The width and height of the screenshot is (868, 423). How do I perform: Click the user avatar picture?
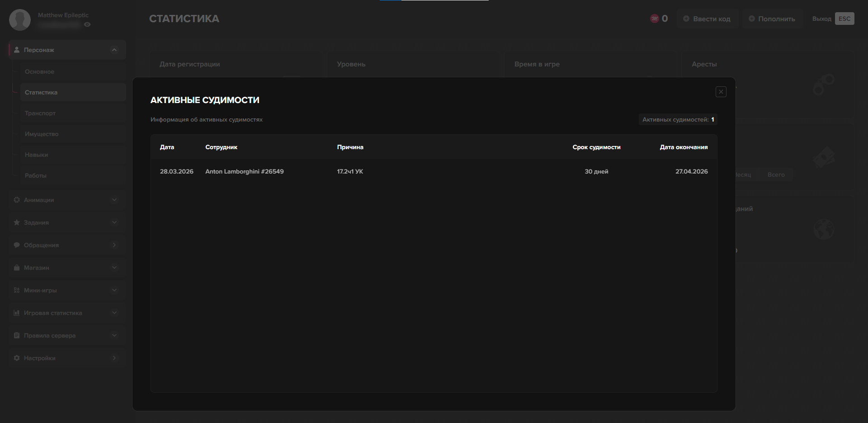coord(20,20)
